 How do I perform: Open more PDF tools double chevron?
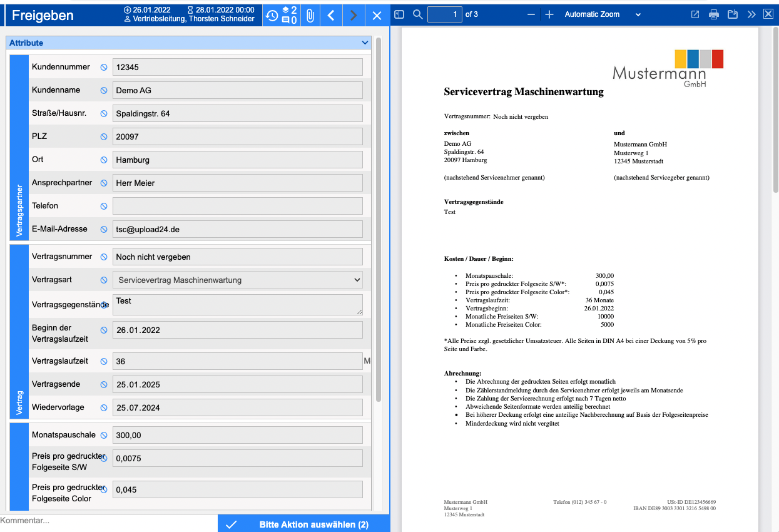[x=751, y=14]
